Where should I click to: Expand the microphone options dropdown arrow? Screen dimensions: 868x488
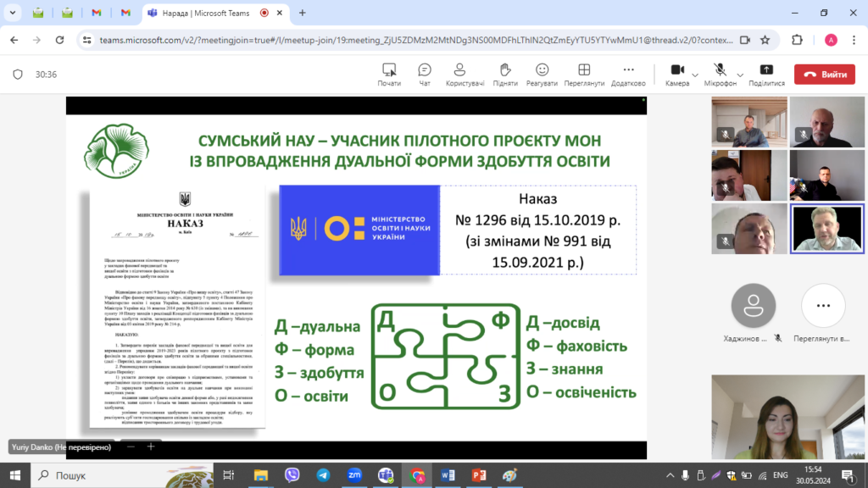point(737,75)
